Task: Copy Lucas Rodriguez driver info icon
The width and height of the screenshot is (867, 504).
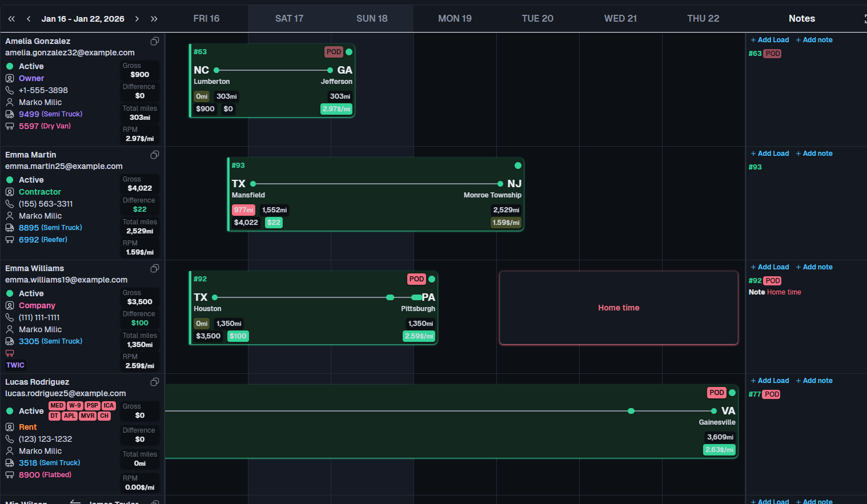Action: pyautogui.click(x=155, y=382)
